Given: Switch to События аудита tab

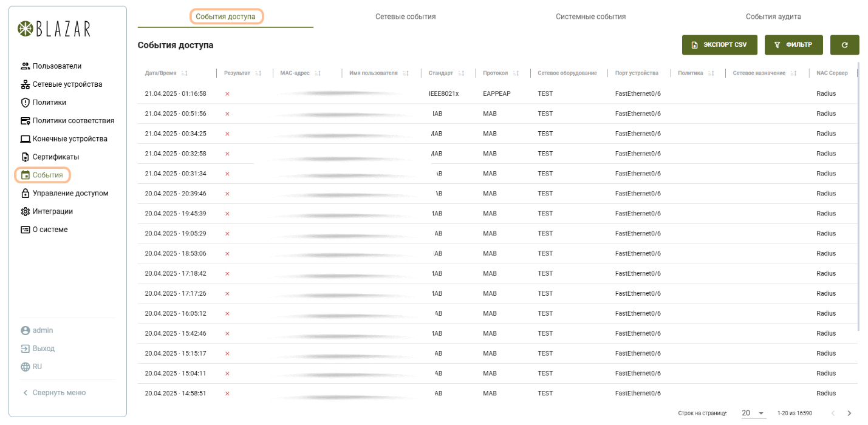Looking at the screenshot, I should tap(773, 16).
